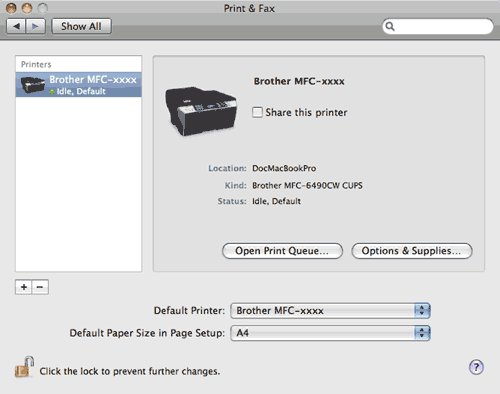This screenshot has width=500, height=394.
Task: Enable Share this printer checkbox
Action: [257, 112]
